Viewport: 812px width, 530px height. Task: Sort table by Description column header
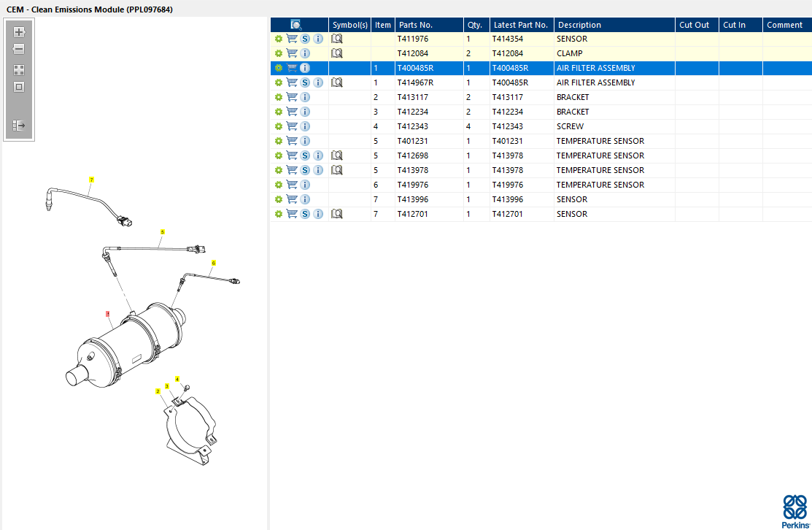click(613, 25)
